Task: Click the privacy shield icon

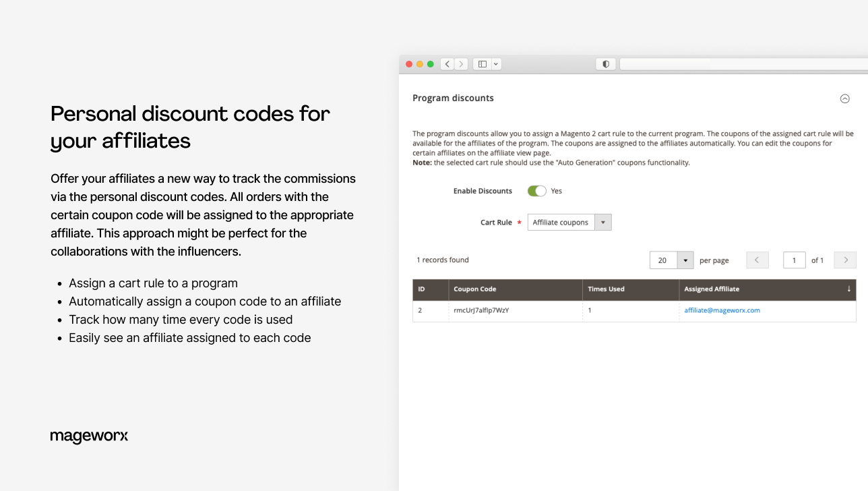Action: (x=606, y=64)
